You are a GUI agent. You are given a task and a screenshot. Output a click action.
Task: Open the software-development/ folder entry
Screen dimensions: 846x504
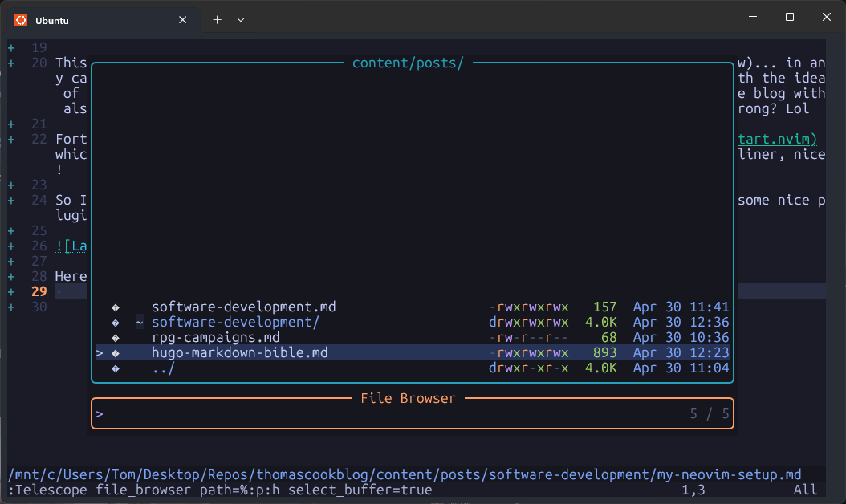235,322
